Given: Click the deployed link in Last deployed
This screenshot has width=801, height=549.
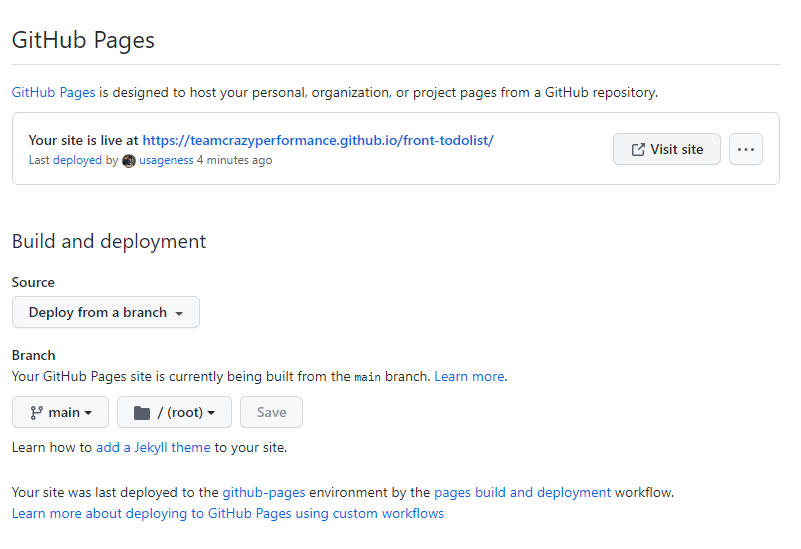Looking at the screenshot, I should point(78,160).
